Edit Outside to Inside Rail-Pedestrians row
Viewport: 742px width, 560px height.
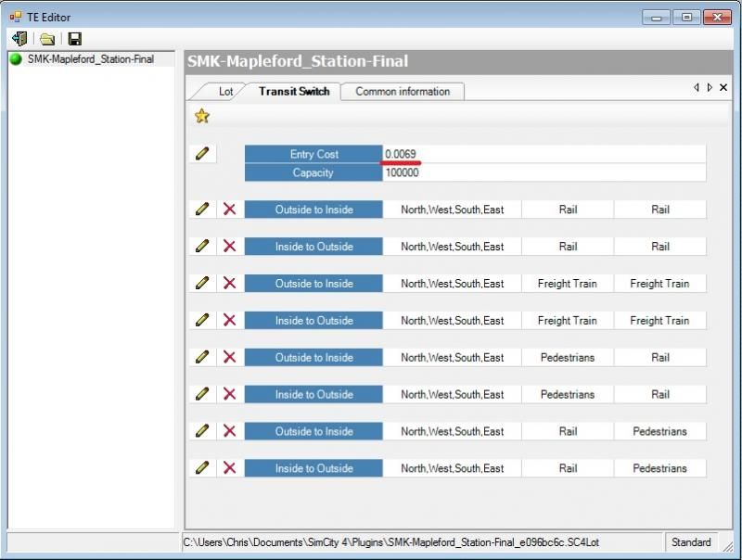pos(202,430)
